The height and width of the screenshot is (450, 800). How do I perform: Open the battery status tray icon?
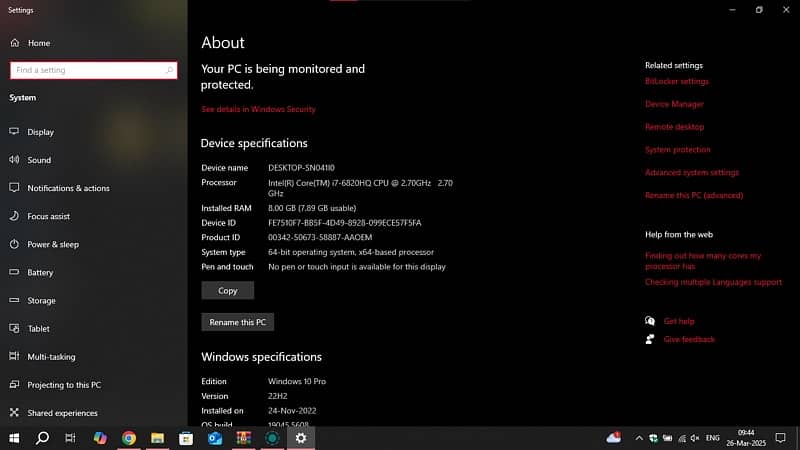tap(667, 438)
